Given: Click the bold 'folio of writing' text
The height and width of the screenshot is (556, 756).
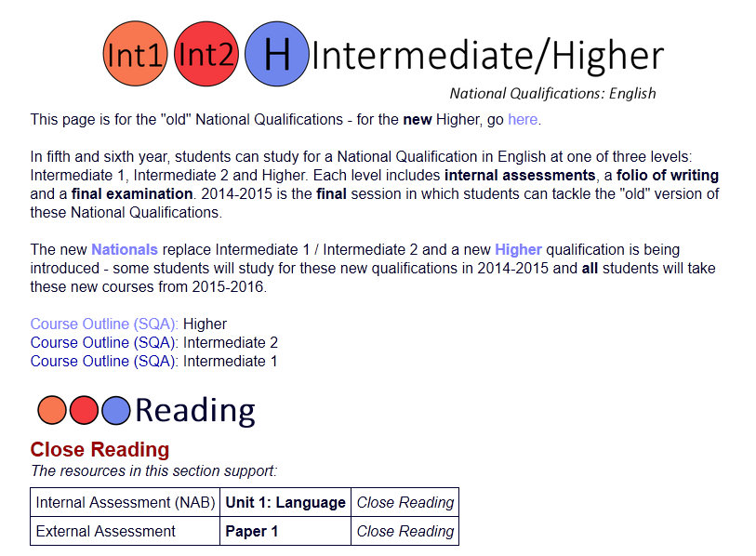Looking at the screenshot, I should click(668, 175).
